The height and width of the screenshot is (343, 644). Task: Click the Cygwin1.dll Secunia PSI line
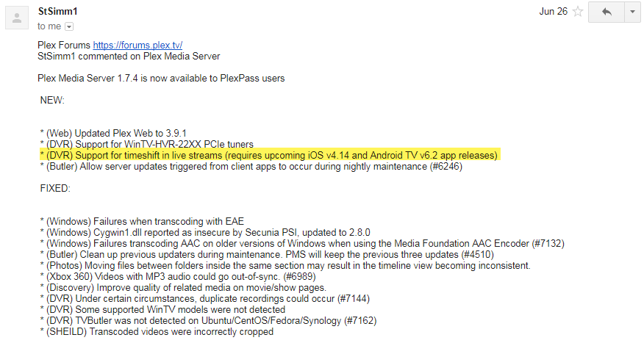coord(205,233)
